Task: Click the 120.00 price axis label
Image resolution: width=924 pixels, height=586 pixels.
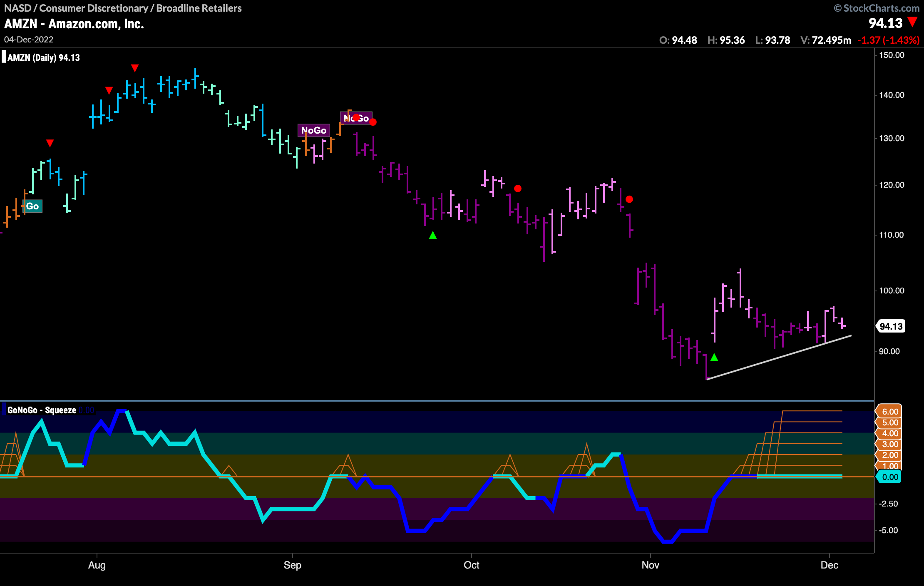Action: pos(892,185)
